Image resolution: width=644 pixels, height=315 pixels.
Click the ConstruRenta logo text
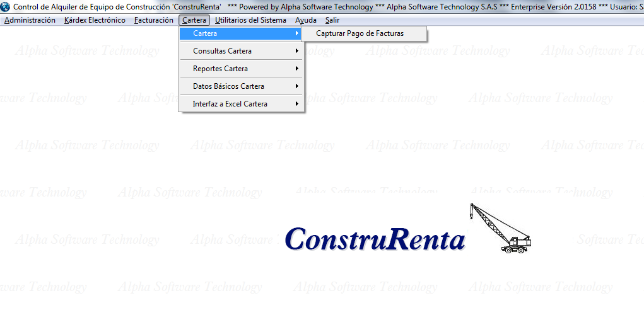click(x=375, y=239)
